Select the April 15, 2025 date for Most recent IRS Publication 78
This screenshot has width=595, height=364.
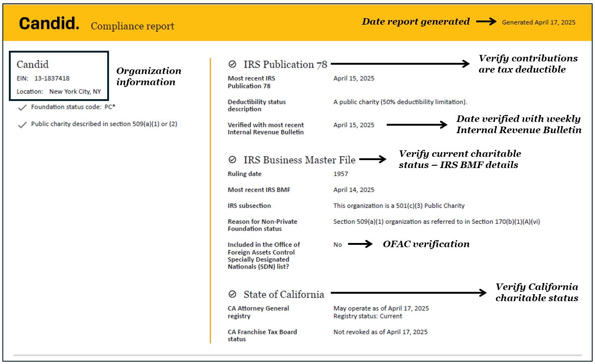[354, 78]
